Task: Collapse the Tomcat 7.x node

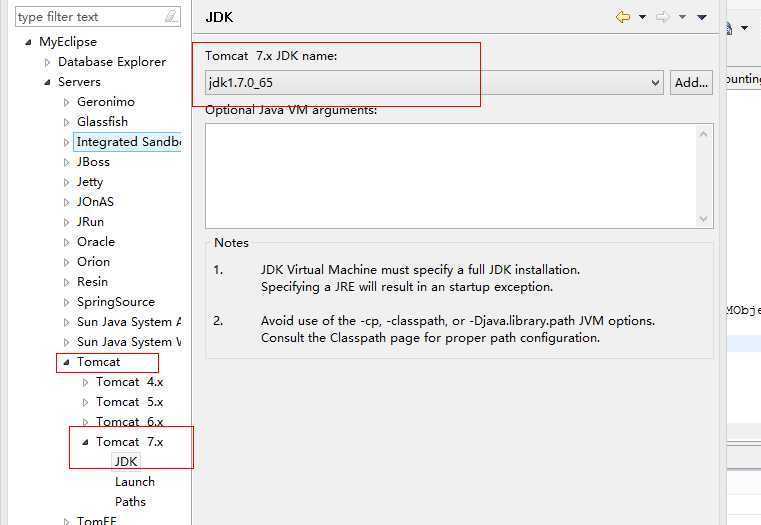Action: 85,443
